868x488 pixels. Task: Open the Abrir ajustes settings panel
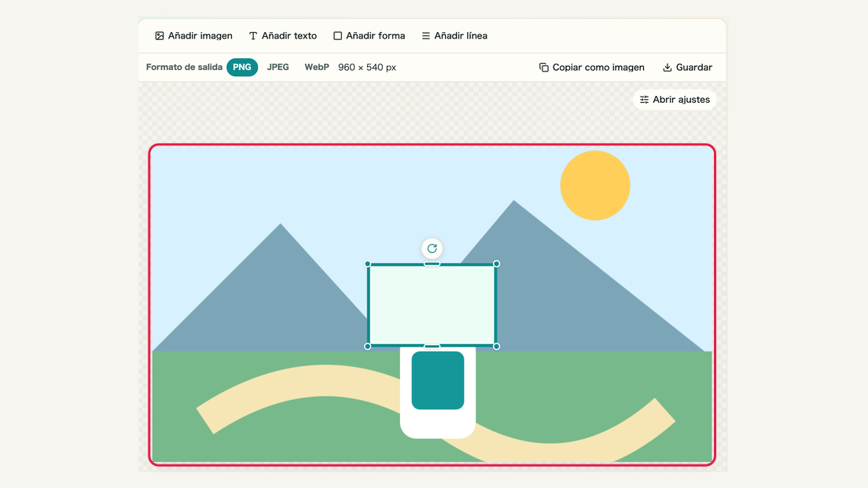[675, 100]
